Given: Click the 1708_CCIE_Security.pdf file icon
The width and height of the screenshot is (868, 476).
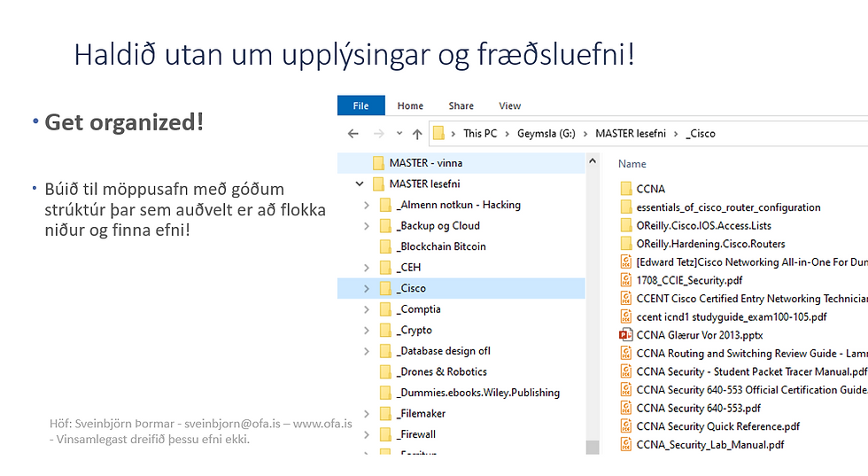Looking at the screenshot, I should [x=626, y=280].
